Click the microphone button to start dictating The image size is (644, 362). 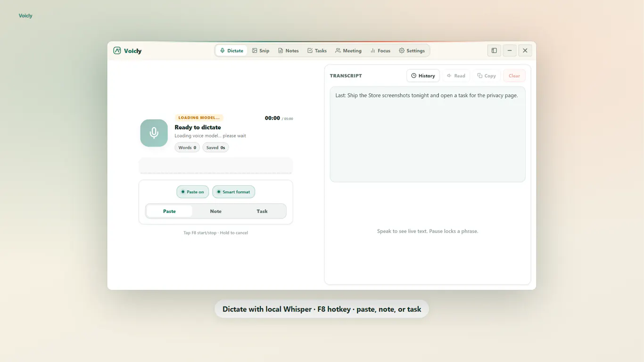click(x=154, y=133)
